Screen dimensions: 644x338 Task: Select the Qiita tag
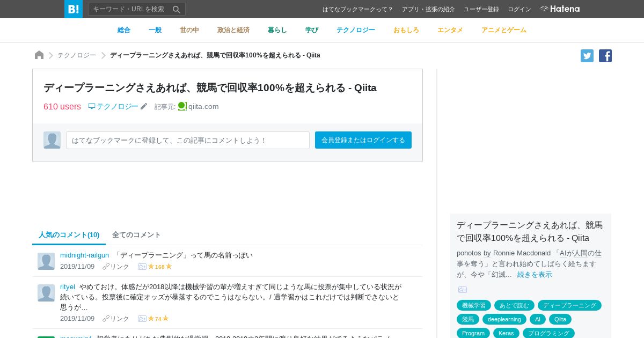(x=560, y=319)
